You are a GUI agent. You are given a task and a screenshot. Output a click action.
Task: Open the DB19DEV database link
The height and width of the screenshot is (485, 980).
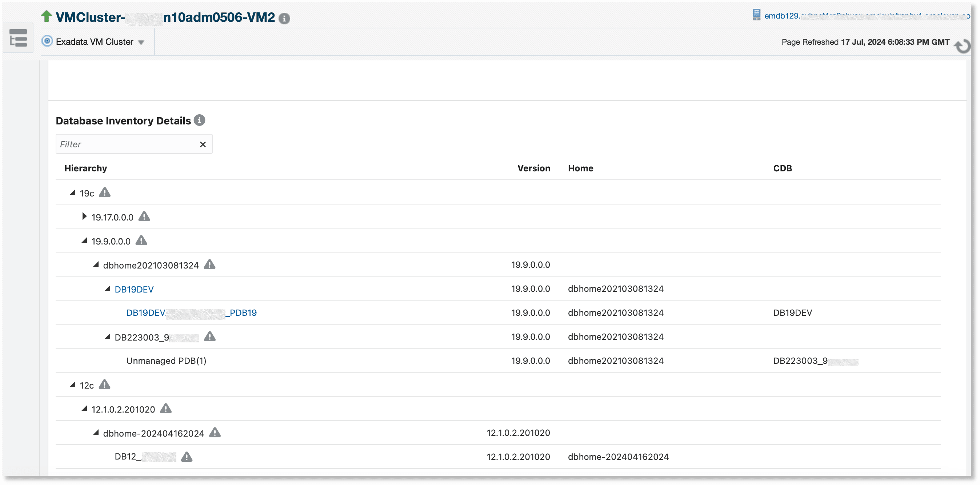[134, 289]
